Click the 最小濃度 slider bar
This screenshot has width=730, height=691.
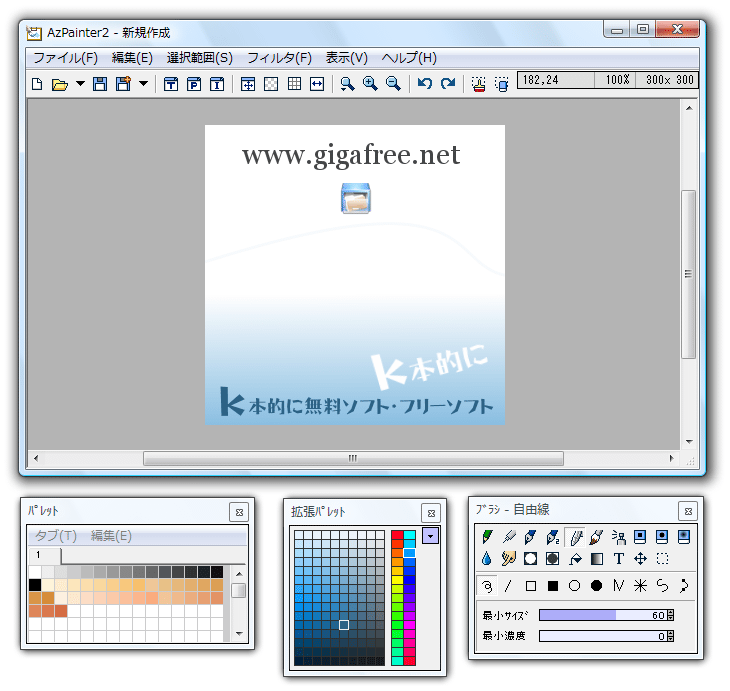[602, 636]
